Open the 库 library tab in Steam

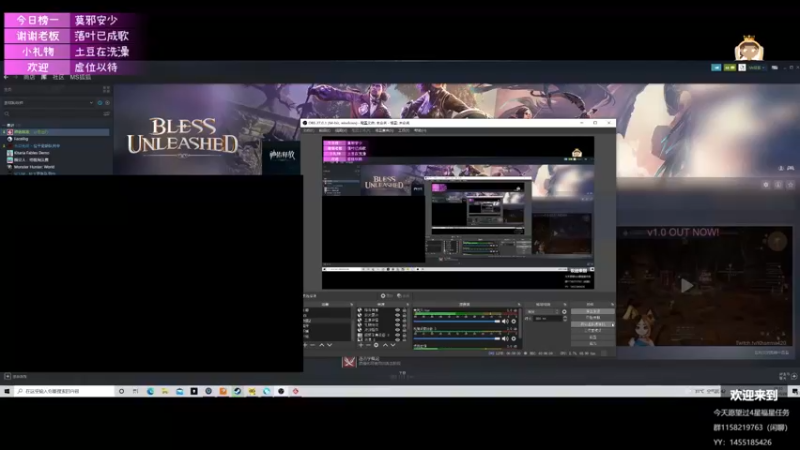[x=44, y=78]
